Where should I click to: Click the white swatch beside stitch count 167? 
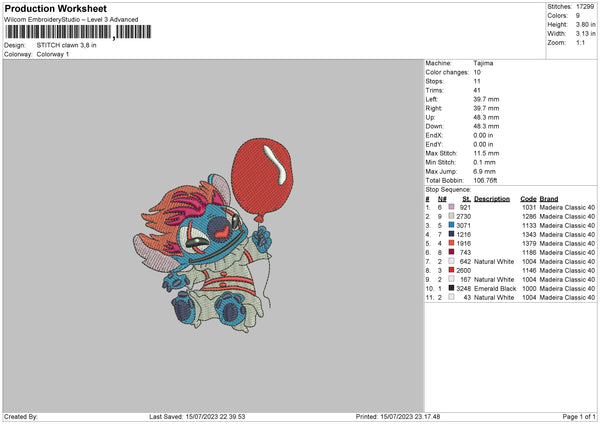pyautogui.click(x=451, y=279)
